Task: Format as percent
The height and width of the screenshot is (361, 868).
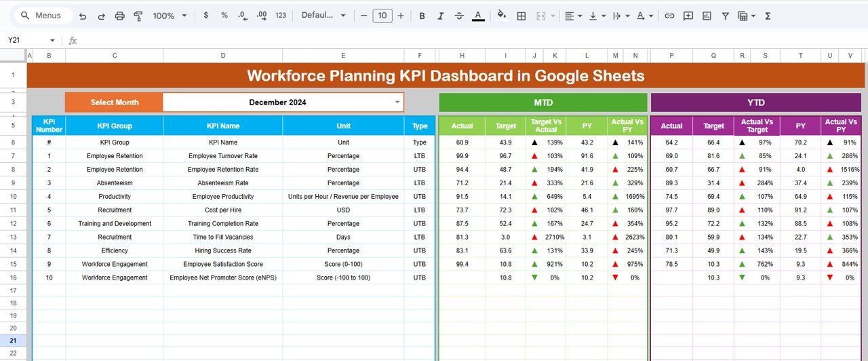Action: pyautogui.click(x=224, y=16)
